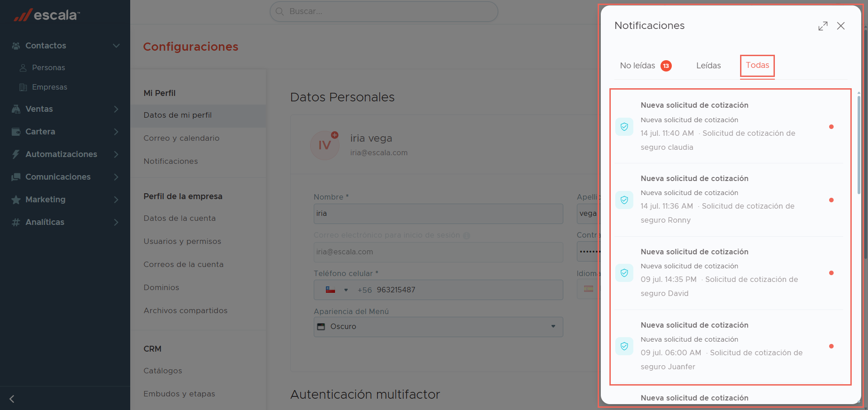The height and width of the screenshot is (410, 868).
Task: Toggle unread dot on claudia notification
Action: coord(831,127)
